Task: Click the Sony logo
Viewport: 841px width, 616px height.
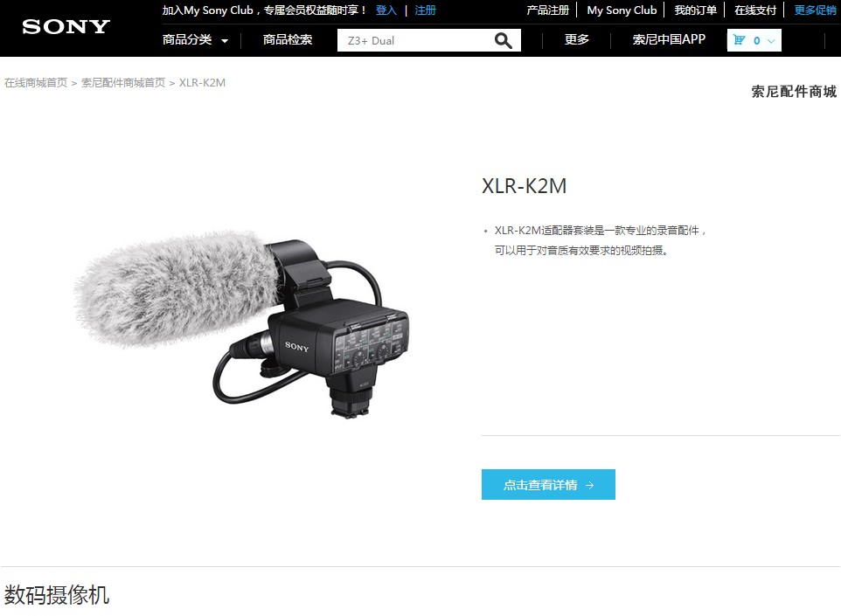Action: [x=66, y=27]
